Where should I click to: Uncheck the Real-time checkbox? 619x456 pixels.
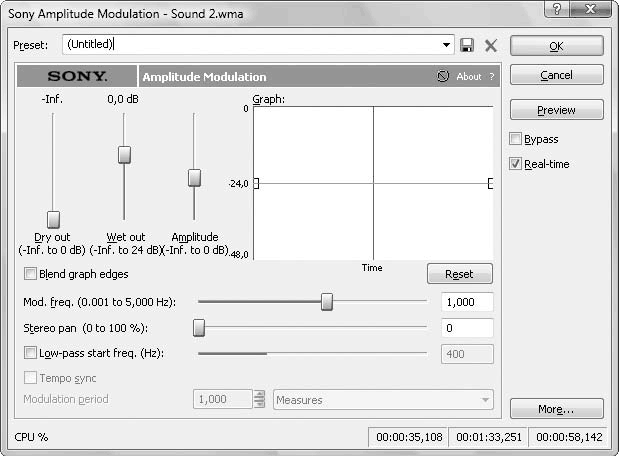click(x=516, y=164)
